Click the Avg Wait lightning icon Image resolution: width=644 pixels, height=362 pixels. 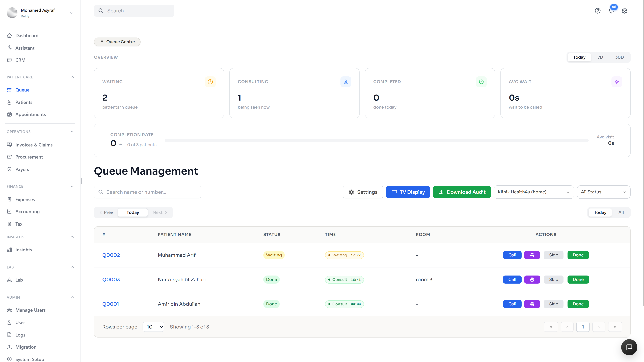[617, 82]
